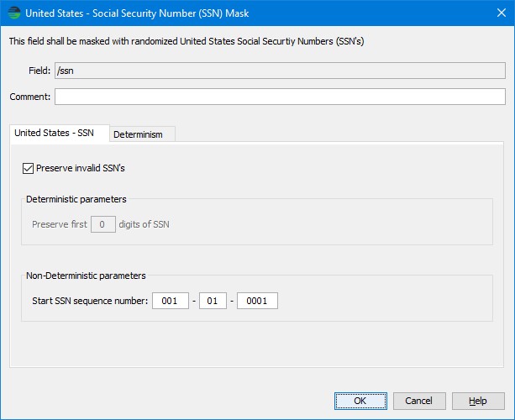The image size is (515, 420).
Task: Click the Field: label
Action: pyautogui.click(x=39, y=71)
